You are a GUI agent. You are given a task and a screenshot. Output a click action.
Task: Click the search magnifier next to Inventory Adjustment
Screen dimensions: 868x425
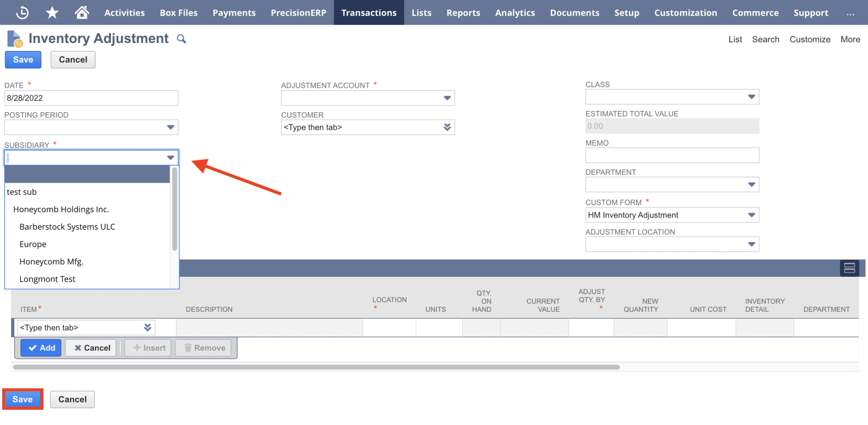click(181, 39)
